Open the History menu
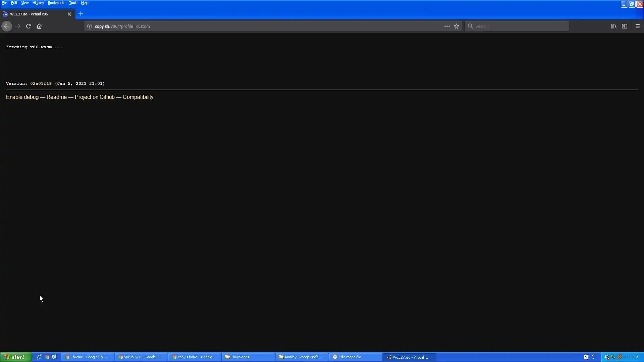The height and width of the screenshot is (362, 644). [38, 3]
